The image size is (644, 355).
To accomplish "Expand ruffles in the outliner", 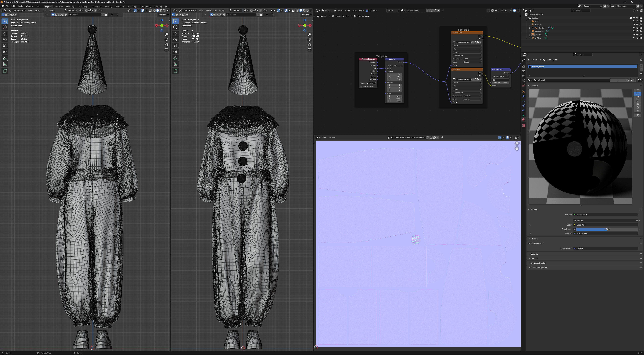I will (x=529, y=38).
